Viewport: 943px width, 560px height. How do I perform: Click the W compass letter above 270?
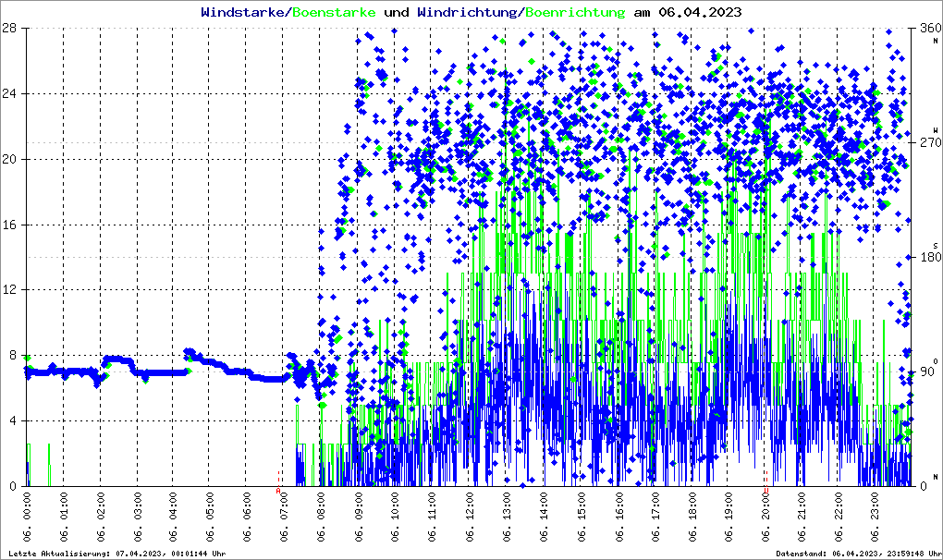pos(936,130)
